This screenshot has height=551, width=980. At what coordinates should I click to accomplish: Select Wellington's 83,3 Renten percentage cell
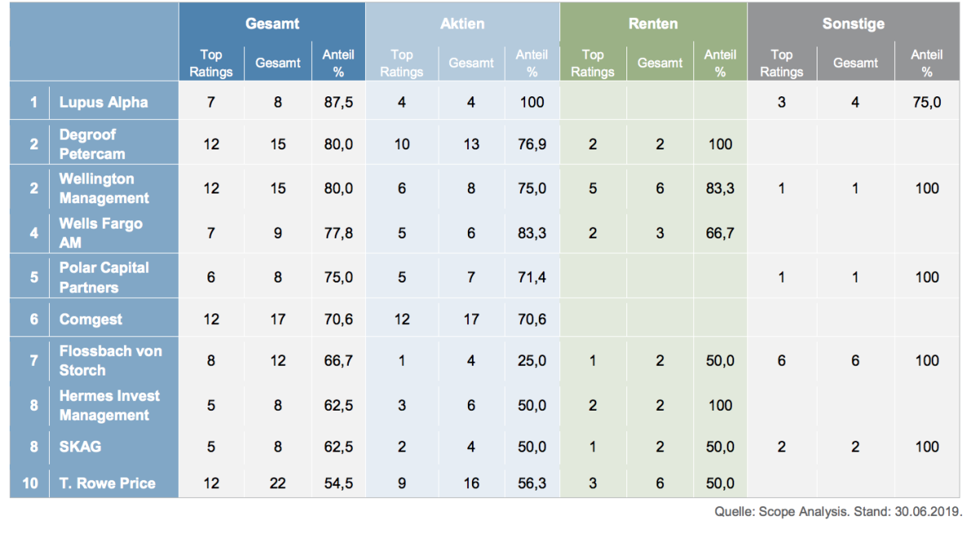[719, 189]
